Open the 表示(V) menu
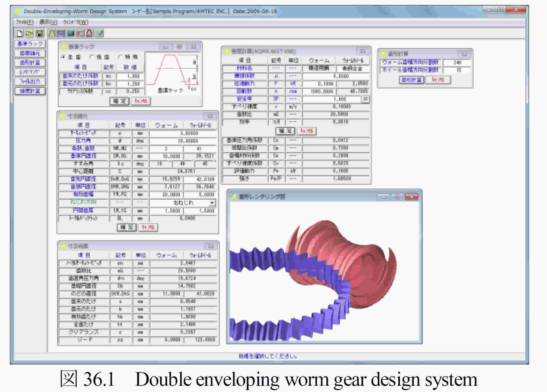The height and width of the screenshot is (392, 547). click(x=48, y=22)
